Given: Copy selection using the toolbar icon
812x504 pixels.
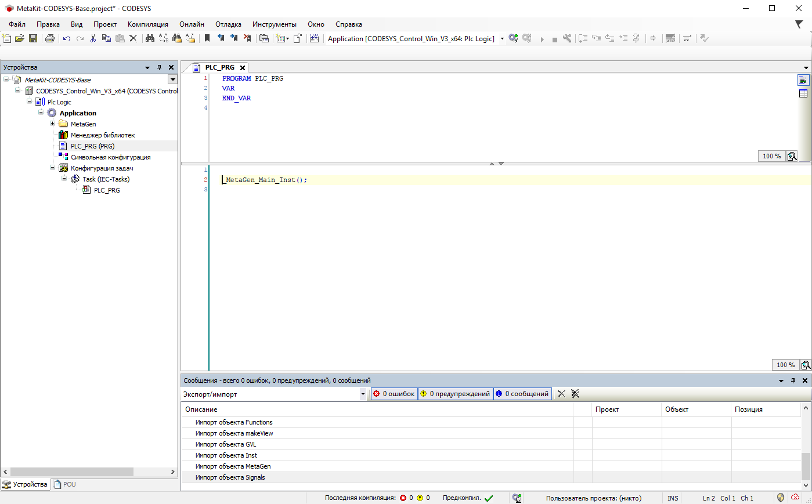Looking at the screenshot, I should pos(106,38).
